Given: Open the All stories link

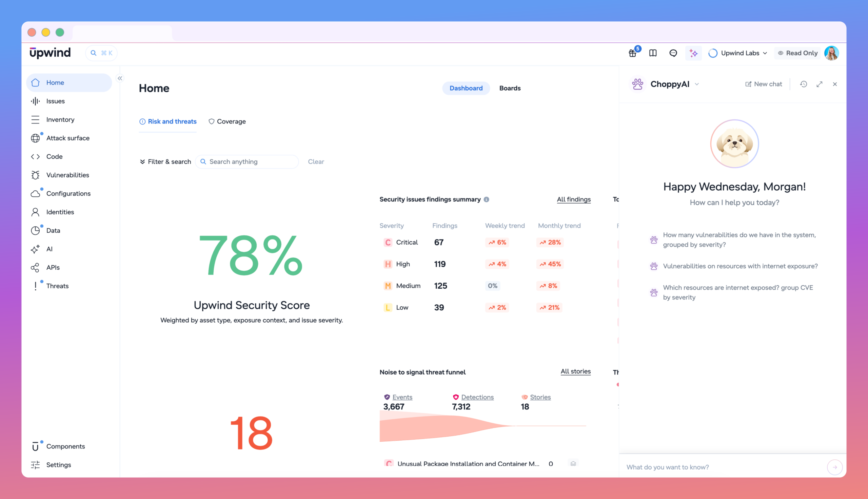Looking at the screenshot, I should click(x=575, y=371).
